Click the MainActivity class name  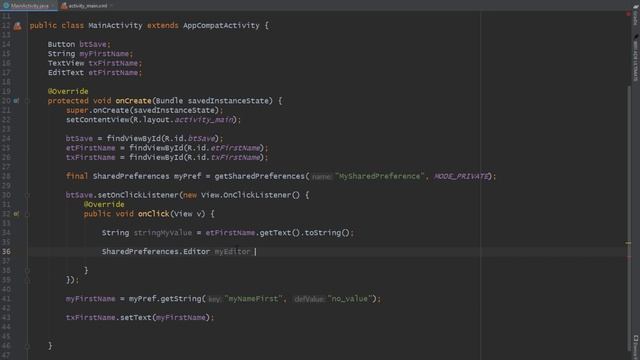coord(116,25)
